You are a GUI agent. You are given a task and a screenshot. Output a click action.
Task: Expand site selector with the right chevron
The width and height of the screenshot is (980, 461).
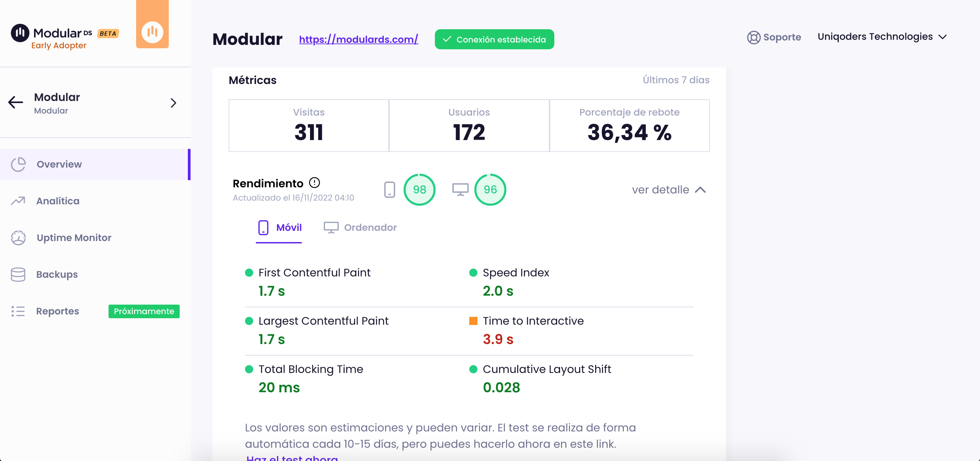[174, 103]
